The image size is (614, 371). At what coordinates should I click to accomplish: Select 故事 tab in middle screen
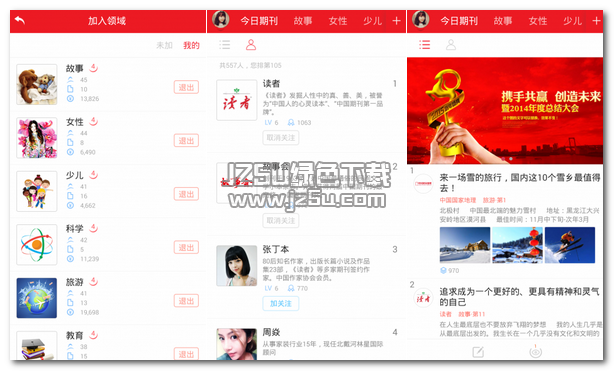pyautogui.click(x=303, y=21)
